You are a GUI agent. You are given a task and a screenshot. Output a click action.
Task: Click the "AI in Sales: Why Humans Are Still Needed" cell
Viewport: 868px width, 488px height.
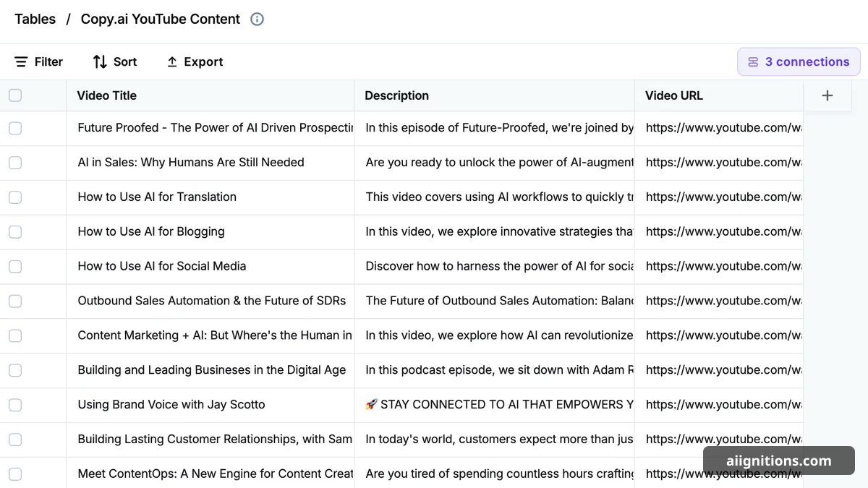point(210,163)
